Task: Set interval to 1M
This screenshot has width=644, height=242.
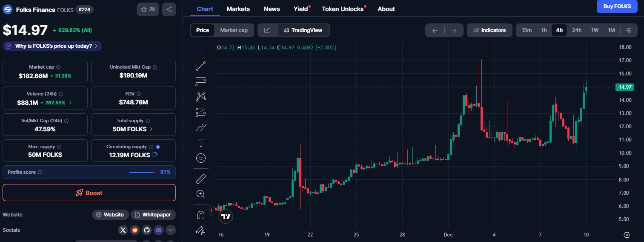Action: click(612, 30)
